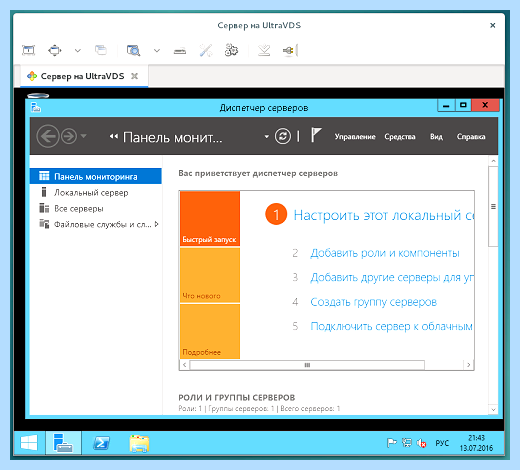
Task: Click the switch tab pages icon
Action: (x=101, y=50)
